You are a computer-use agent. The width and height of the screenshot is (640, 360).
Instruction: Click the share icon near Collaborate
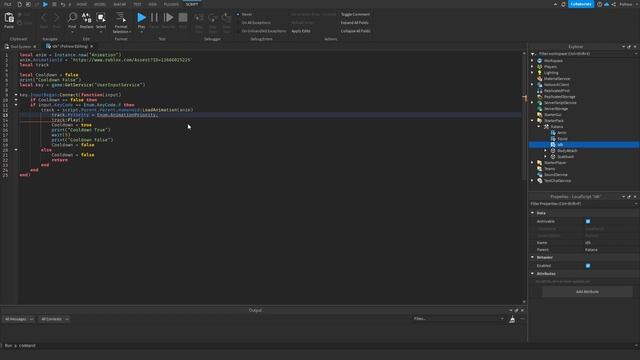pyautogui.click(x=614, y=4)
